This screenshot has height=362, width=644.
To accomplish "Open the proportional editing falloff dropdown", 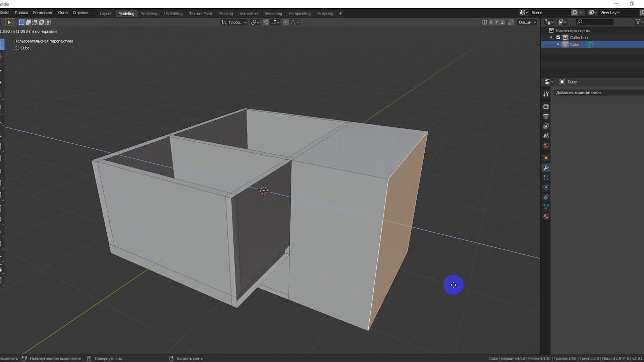I will (295, 22).
